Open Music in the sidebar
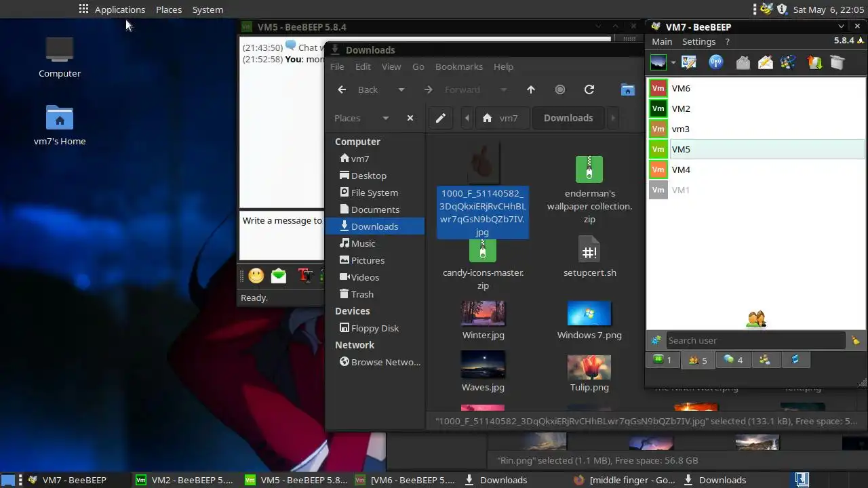This screenshot has width=868, height=488. coord(363,243)
